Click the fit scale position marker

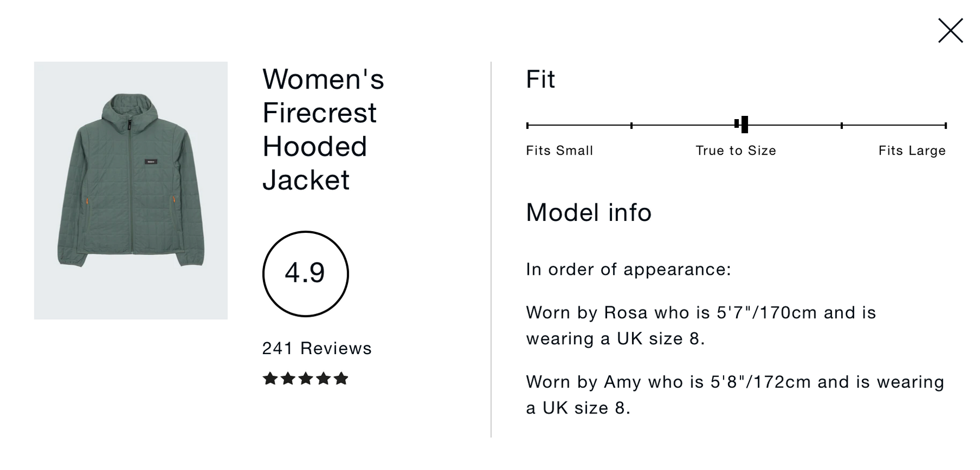744,125
